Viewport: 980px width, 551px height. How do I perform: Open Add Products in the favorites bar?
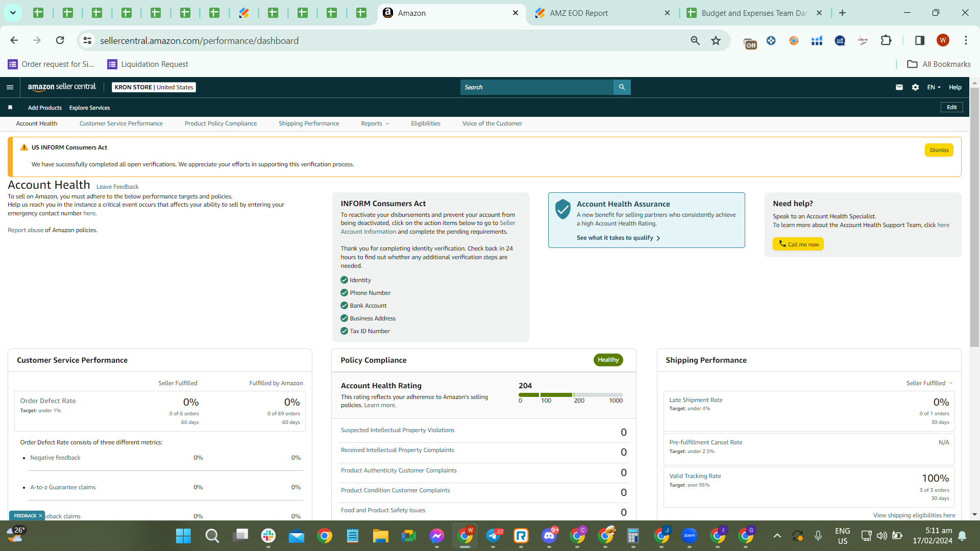point(45,108)
